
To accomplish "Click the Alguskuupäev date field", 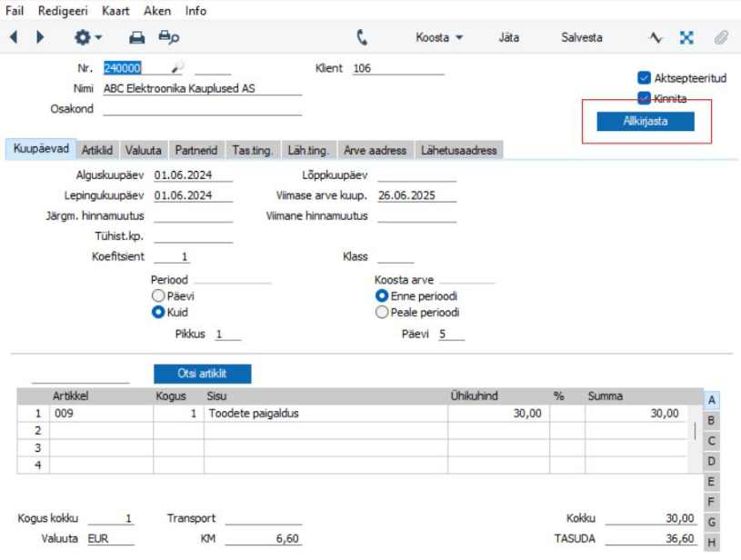I will [194, 175].
